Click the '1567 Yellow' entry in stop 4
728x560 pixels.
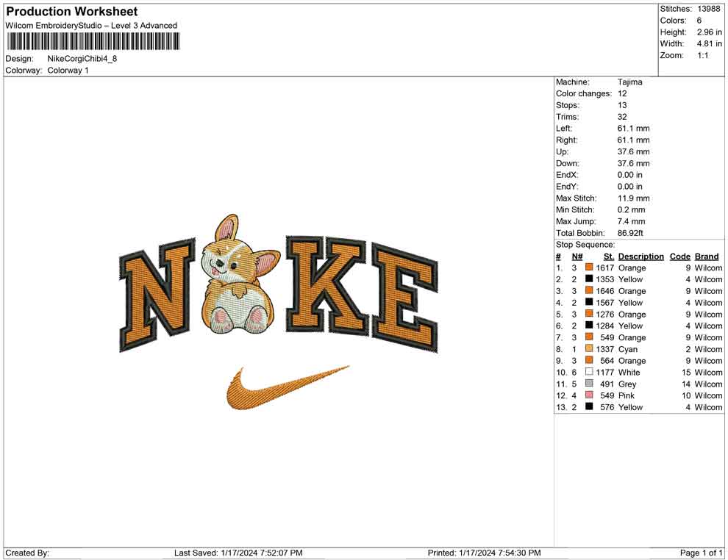click(x=619, y=303)
